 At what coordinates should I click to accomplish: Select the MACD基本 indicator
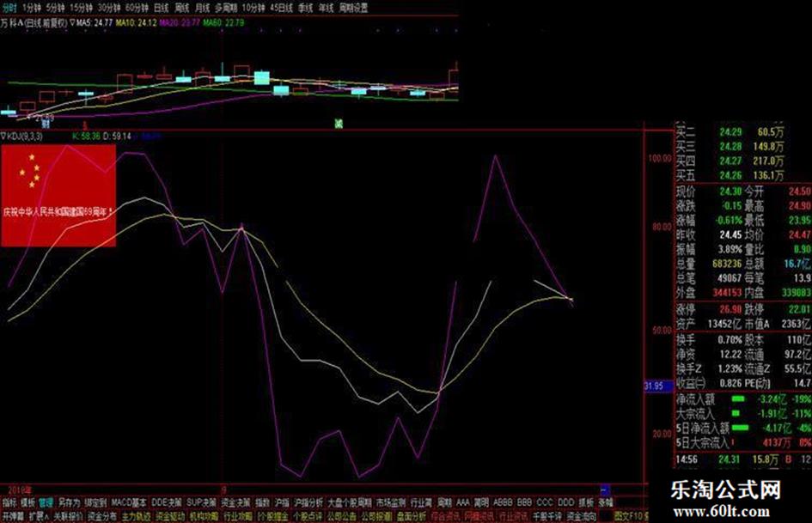coord(129,502)
